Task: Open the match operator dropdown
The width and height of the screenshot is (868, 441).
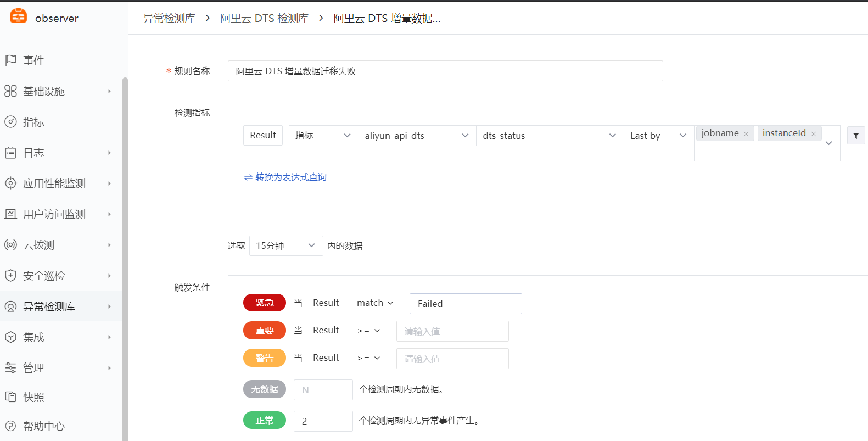Action: (x=375, y=303)
